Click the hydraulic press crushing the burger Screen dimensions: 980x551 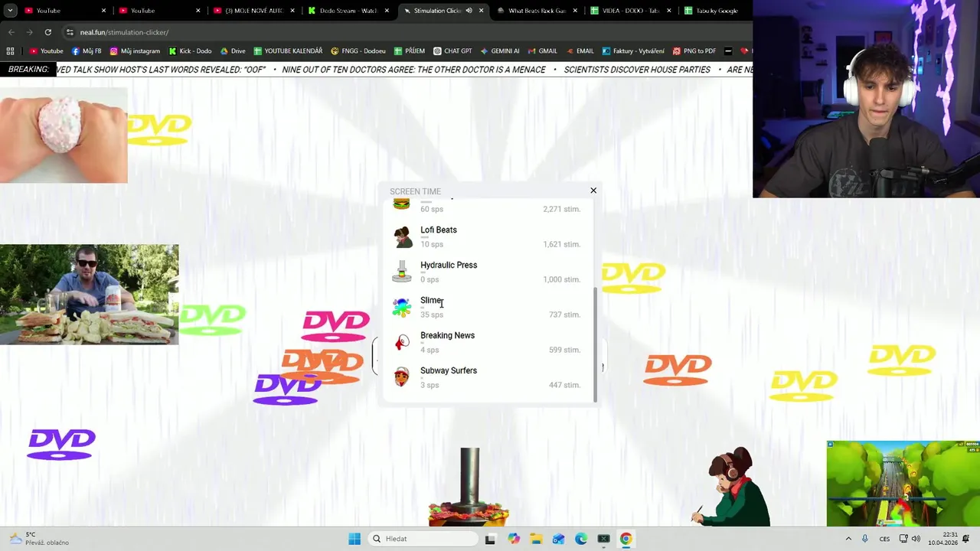(x=469, y=487)
